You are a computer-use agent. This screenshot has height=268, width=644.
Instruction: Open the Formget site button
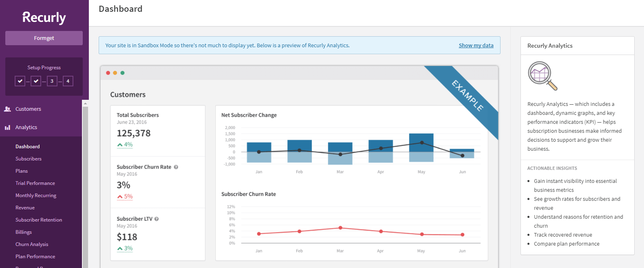(x=44, y=38)
